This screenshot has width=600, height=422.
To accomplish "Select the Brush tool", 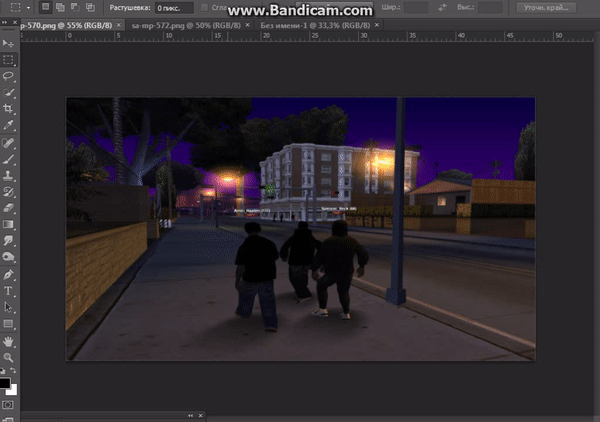I will coord(8,159).
